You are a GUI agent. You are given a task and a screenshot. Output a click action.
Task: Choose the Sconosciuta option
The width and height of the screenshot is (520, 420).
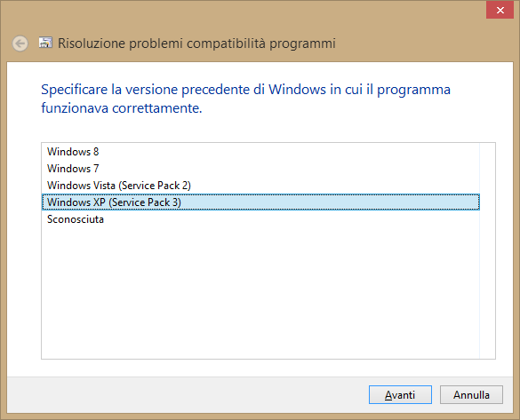click(x=260, y=219)
